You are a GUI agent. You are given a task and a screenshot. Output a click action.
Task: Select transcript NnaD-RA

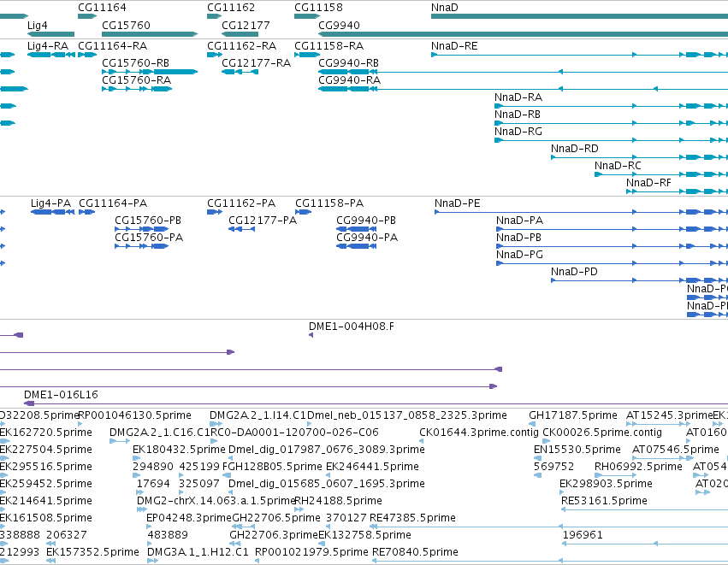(x=611, y=106)
